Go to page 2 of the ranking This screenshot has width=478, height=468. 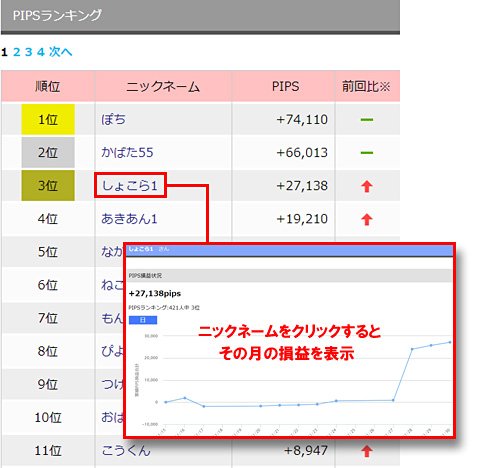(x=17, y=52)
